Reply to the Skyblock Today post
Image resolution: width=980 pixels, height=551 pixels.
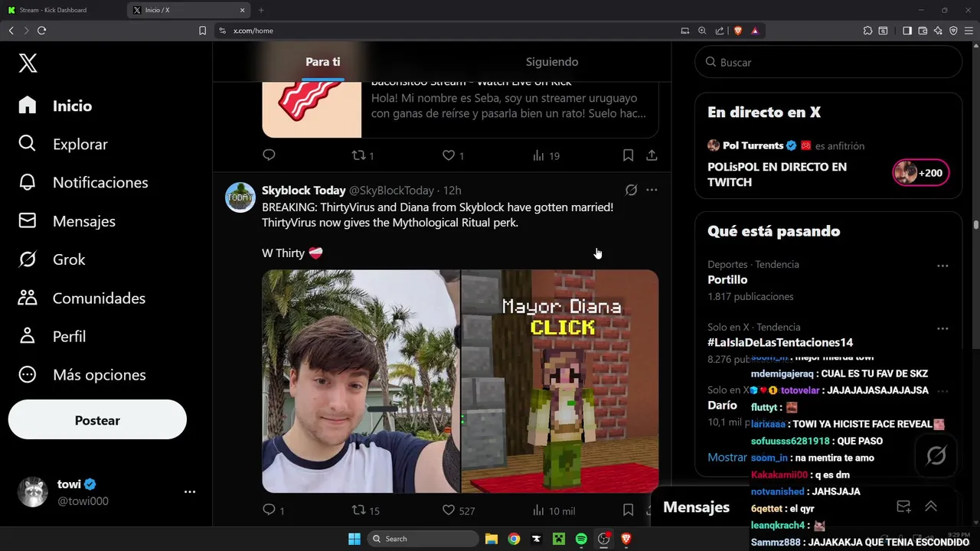[x=273, y=510]
